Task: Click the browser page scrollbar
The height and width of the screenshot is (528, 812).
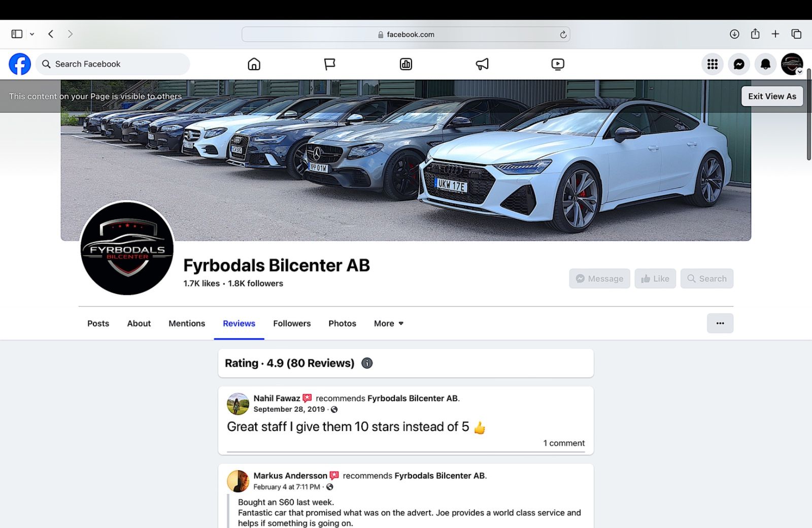Action: point(809,114)
